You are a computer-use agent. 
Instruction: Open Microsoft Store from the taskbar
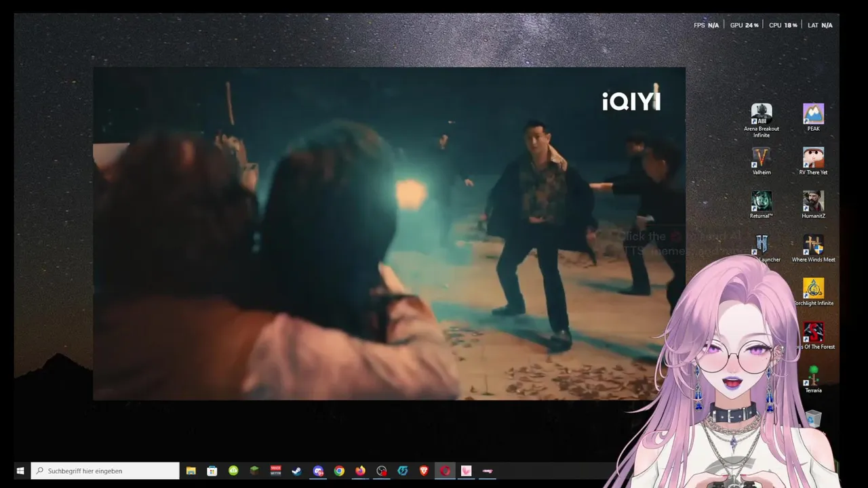tap(212, 471)
